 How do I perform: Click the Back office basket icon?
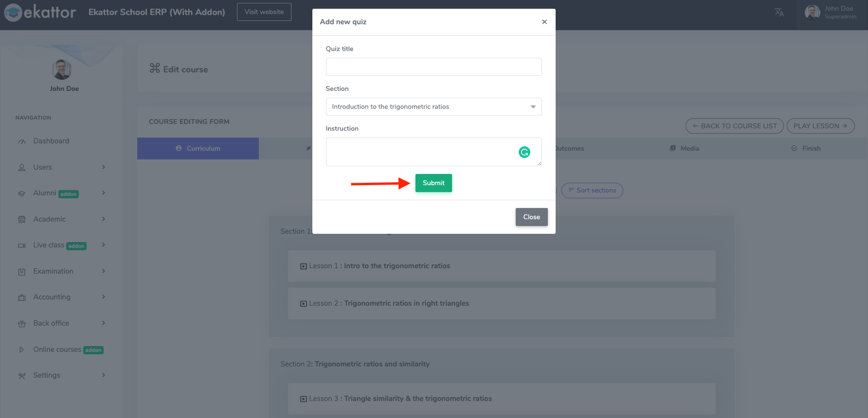(22, 324)
